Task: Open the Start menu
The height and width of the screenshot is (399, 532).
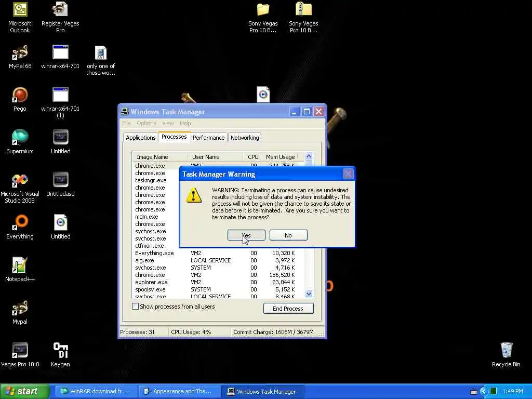Action: click(x=24, y=391)
